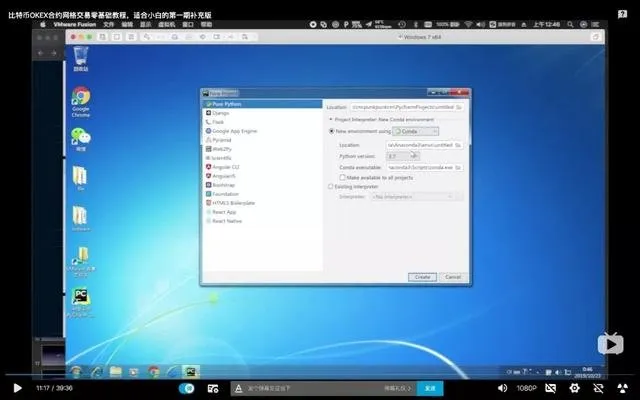Click the Internet Explorer taskbar icon
This screenshot has width=640, height=400.
97,372
